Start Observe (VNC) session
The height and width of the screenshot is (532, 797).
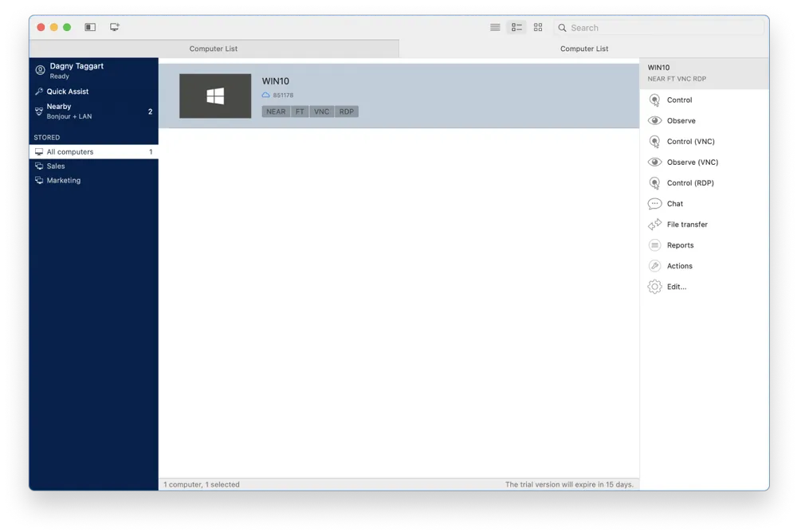point(704,162)
